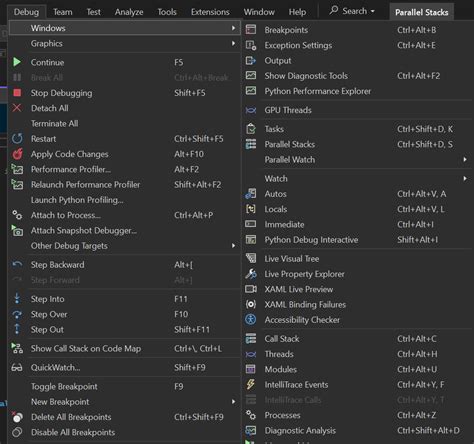Open the Help menu
This screenshot has width=474, height=444.
[x=297, y=12]
